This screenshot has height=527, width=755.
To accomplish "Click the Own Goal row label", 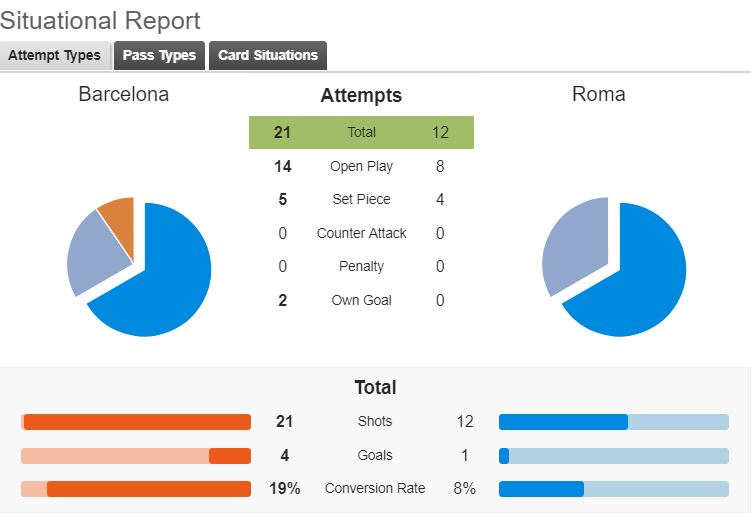I will (x=361, y=300).
